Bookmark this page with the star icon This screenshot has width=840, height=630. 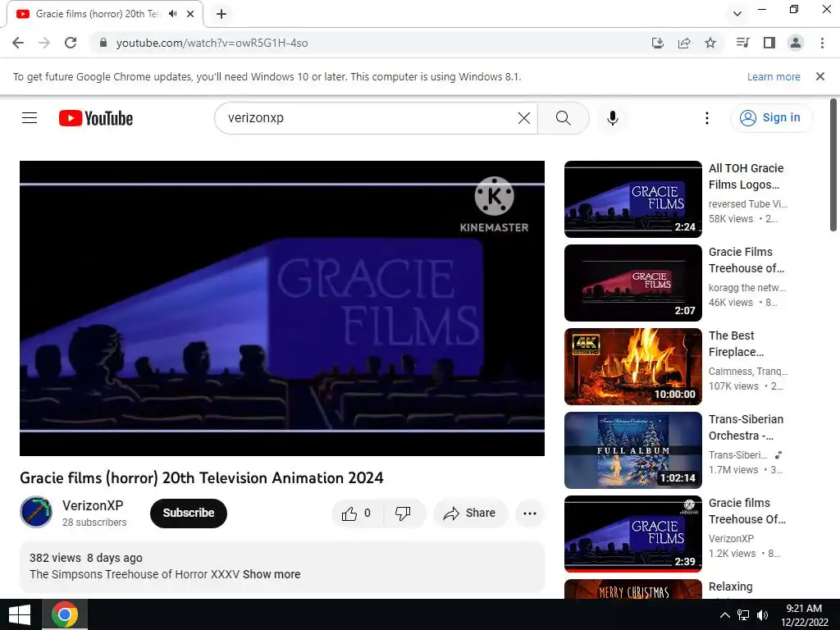coord(710,43)
